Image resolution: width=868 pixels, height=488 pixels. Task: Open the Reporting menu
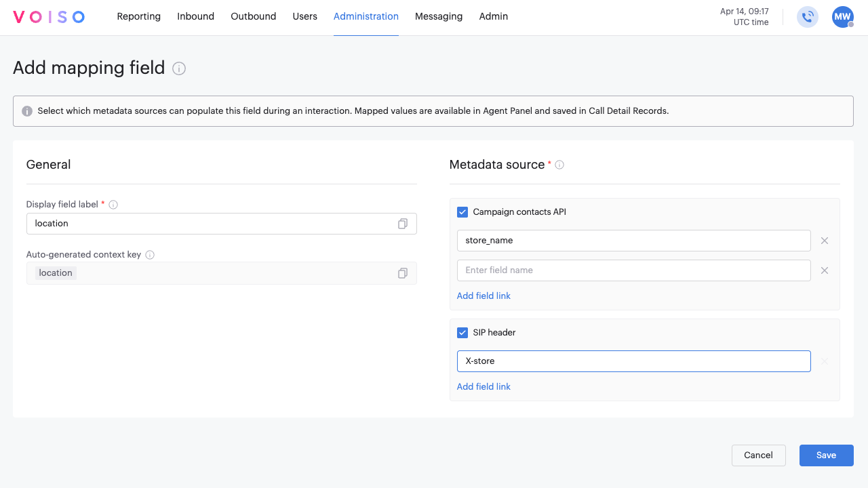coord(138,16)
